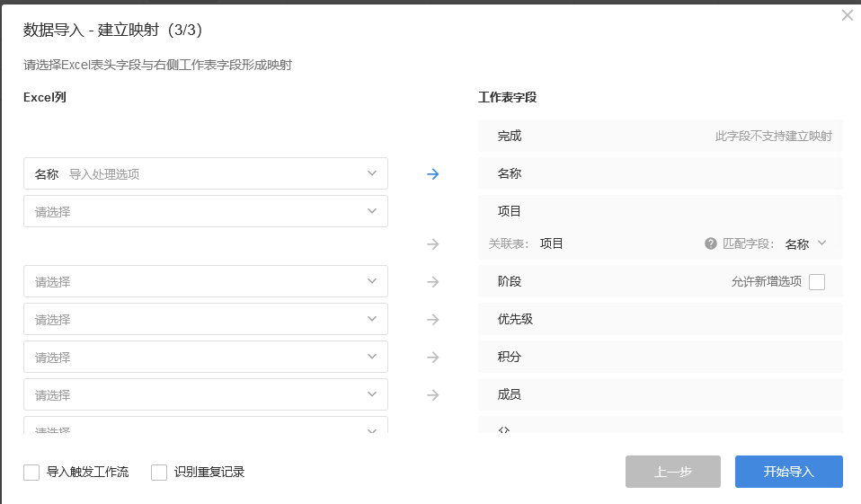Expand the Excel column dropdown for 项目
Screen dimensions: 861x504
(x=206, y=212)
